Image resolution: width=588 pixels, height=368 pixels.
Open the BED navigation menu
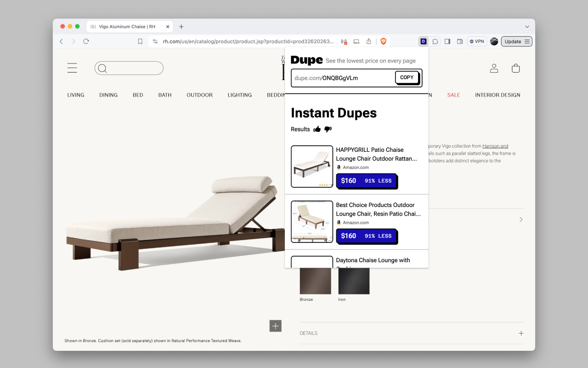click(x=138, y=95)
